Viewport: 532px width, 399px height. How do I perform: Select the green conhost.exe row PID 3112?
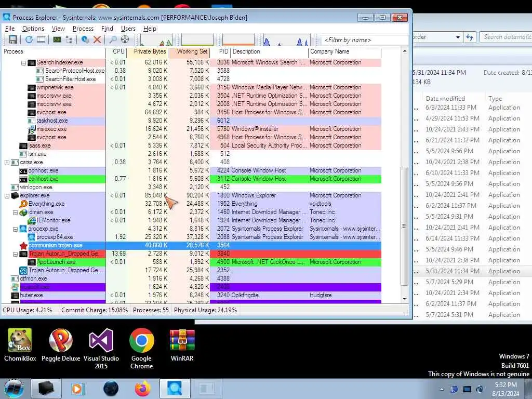(x=192, y=179)
